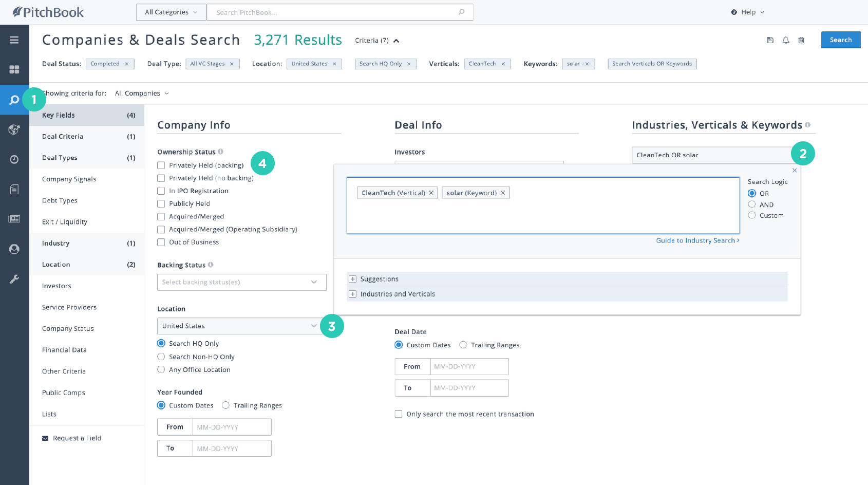Check Out of Business
The height and width of the screenshot is (485, 868).
(161, 242)
